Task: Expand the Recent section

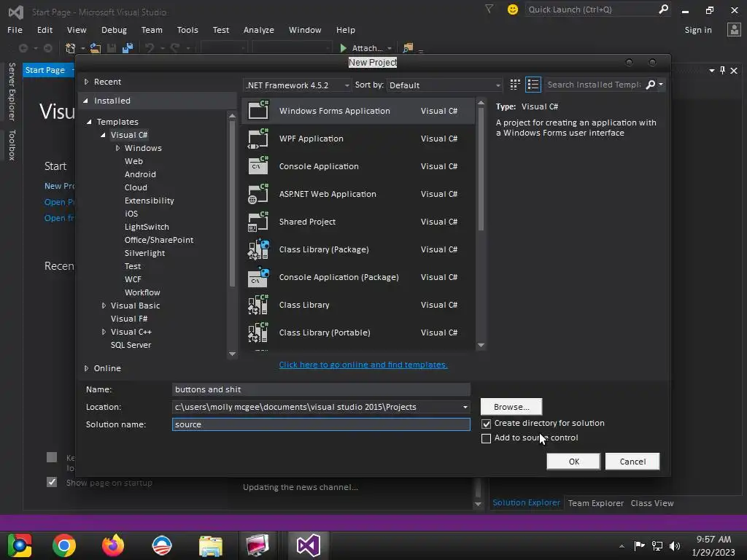Action: (86, 82)
